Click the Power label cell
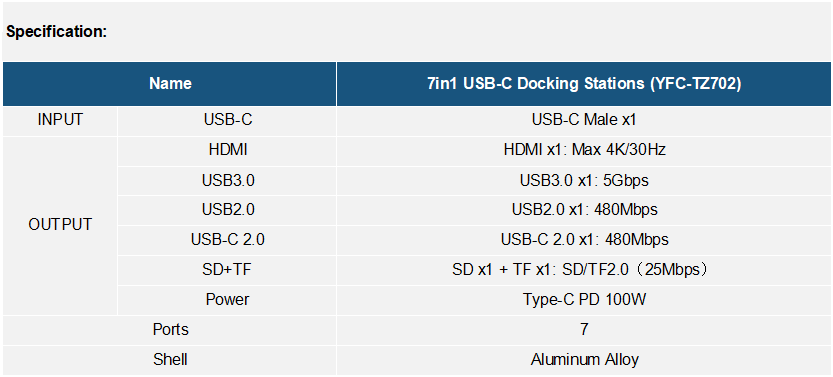 point(227,300)
